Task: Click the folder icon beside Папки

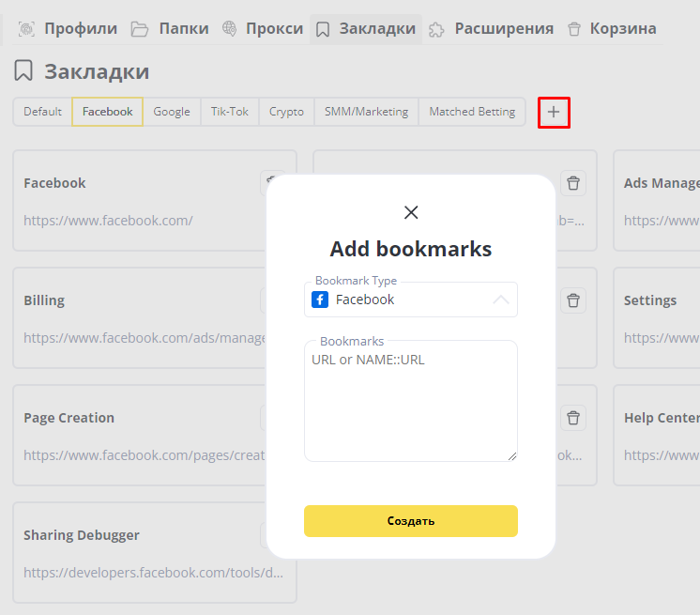Action: click(139, 29)
